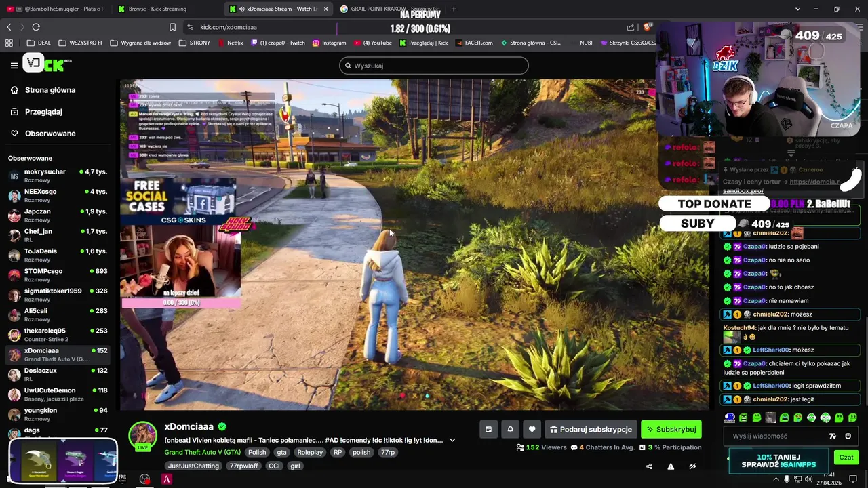The height and width of the screenshot is (488, 868).
Task: Click the Strona główna home icon
Action: 14,90
